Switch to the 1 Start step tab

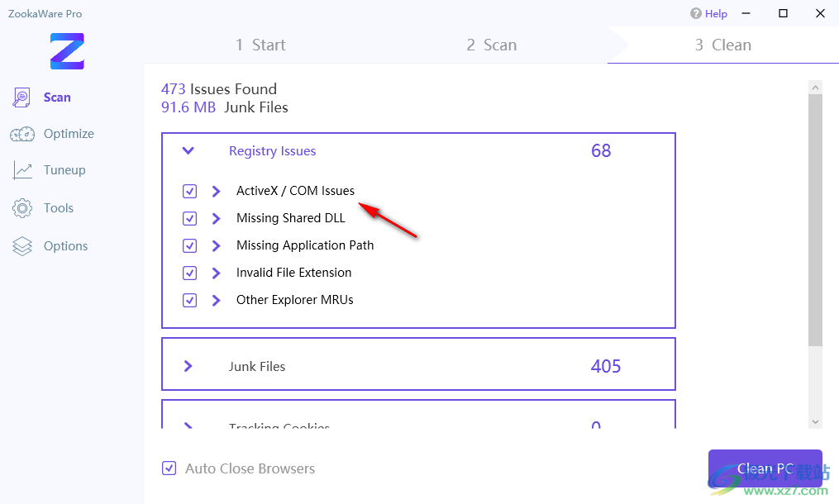pos(260,45)
